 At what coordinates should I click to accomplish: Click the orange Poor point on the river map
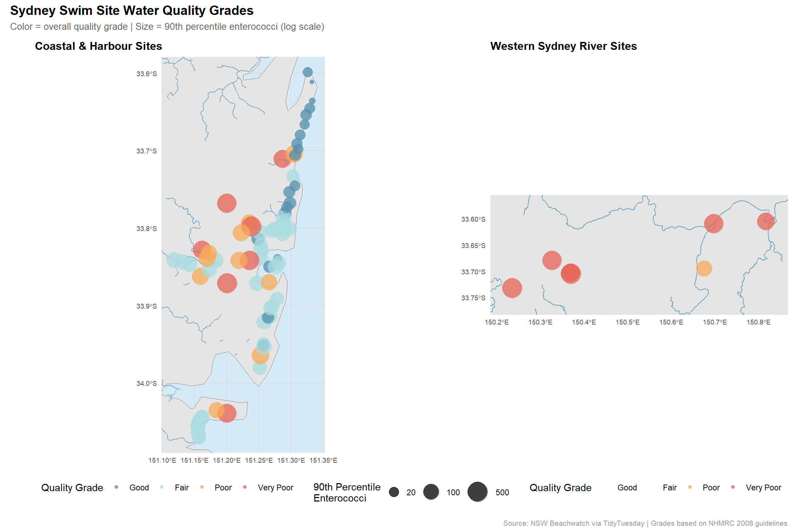[x=704, y=268]
